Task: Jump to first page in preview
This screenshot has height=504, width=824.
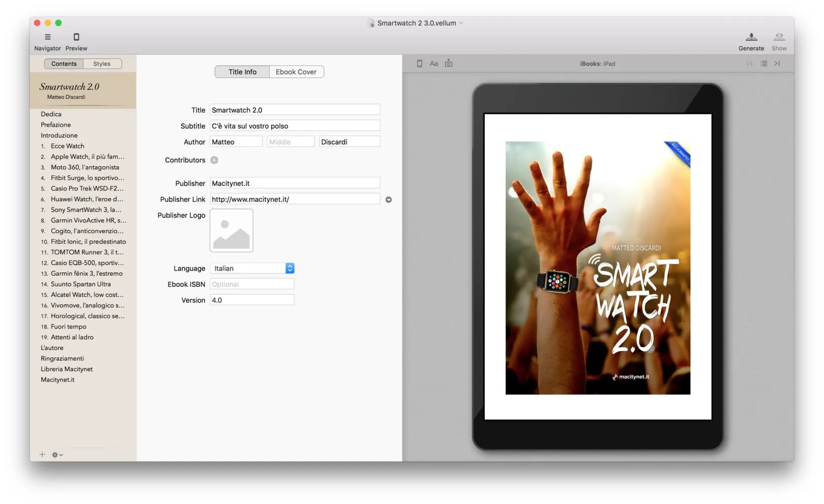Action: coord(750,64)
